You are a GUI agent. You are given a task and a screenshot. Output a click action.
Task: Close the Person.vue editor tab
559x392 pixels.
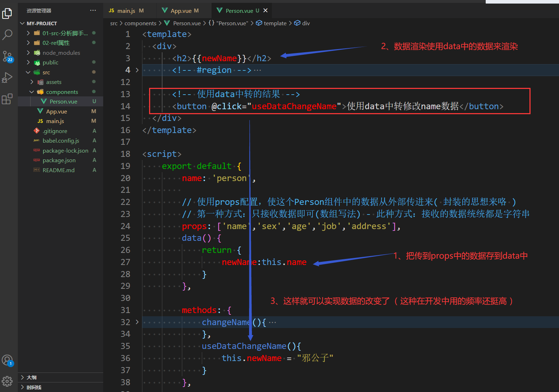point(265,11)
